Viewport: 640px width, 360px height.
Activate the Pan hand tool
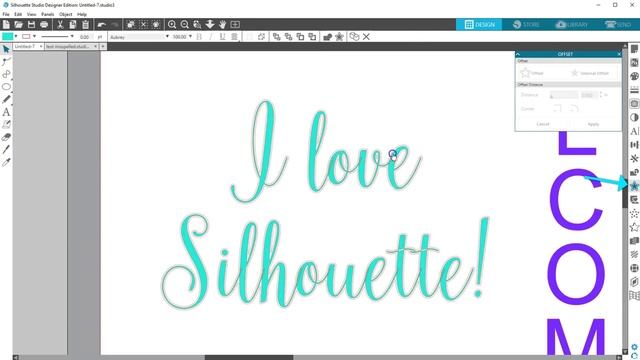[222, 24]
